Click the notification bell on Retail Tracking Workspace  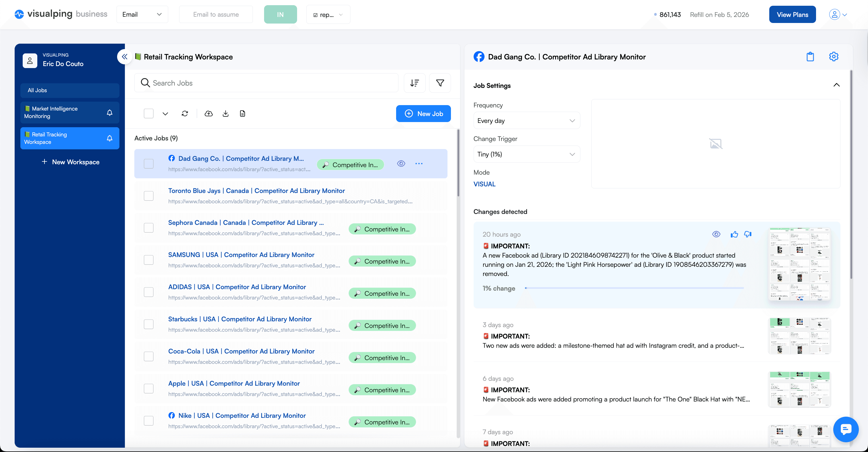[110, 138]
